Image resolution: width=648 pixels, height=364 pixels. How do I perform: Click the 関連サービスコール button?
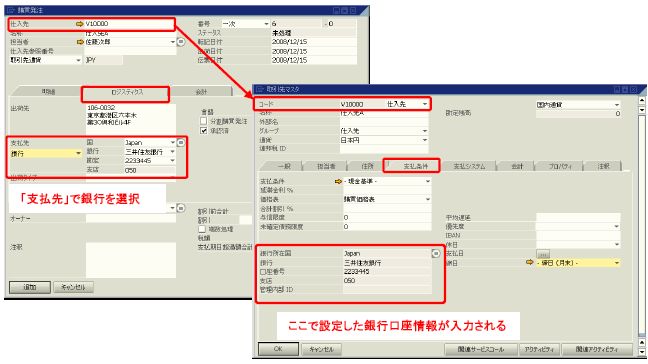(481, 349)
